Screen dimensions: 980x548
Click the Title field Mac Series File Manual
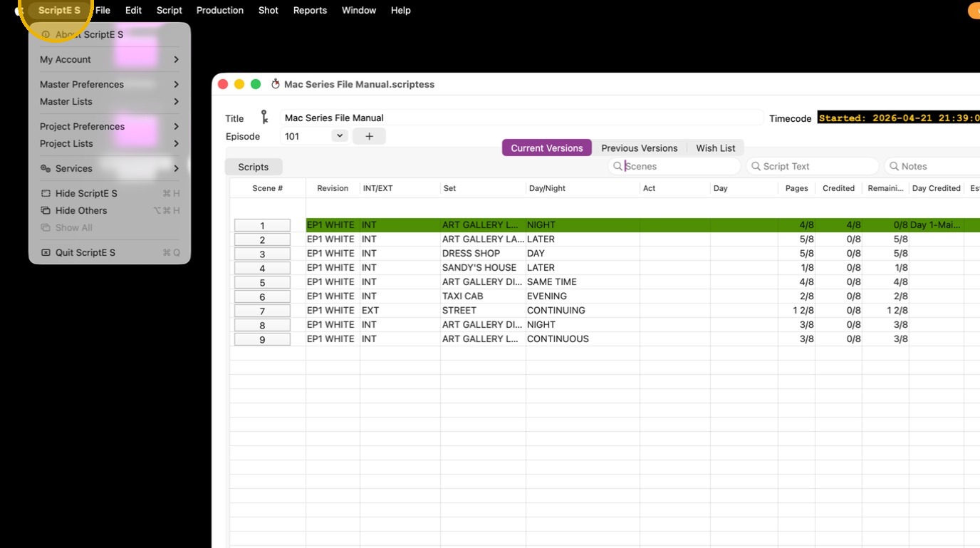click(x=521, y=118)
